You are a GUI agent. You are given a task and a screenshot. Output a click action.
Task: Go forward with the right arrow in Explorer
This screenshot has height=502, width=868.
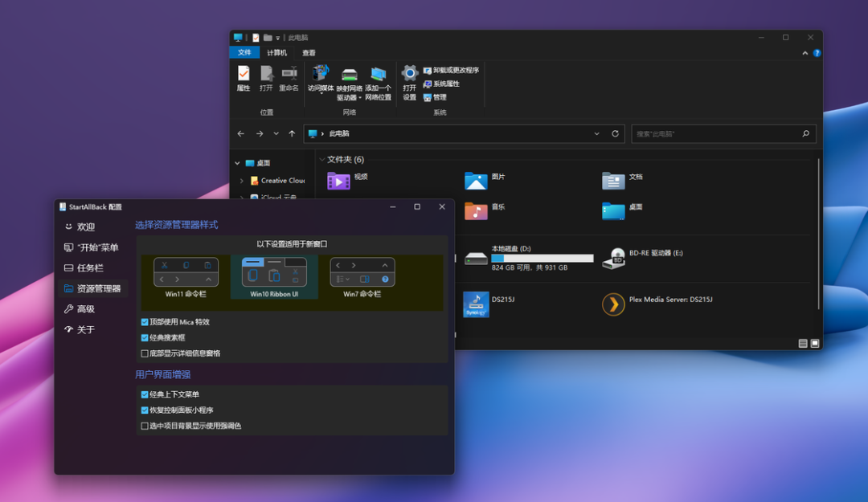pos(260,133)
